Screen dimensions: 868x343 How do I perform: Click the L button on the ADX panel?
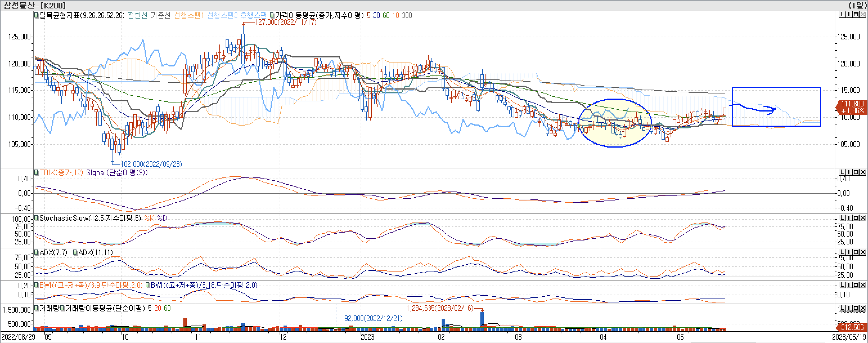point(842,252)
